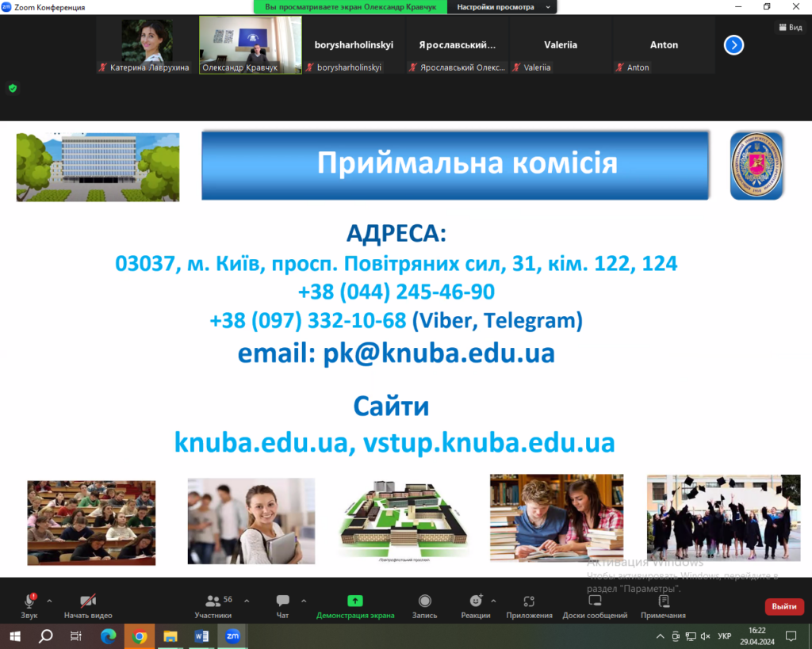Click the campus 3D model image

404,521
